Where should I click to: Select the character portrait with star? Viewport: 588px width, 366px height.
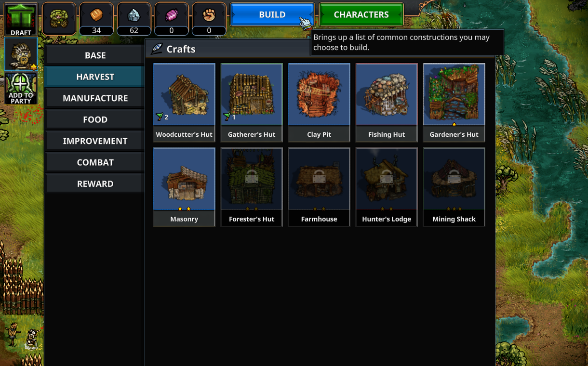[21, 54]
